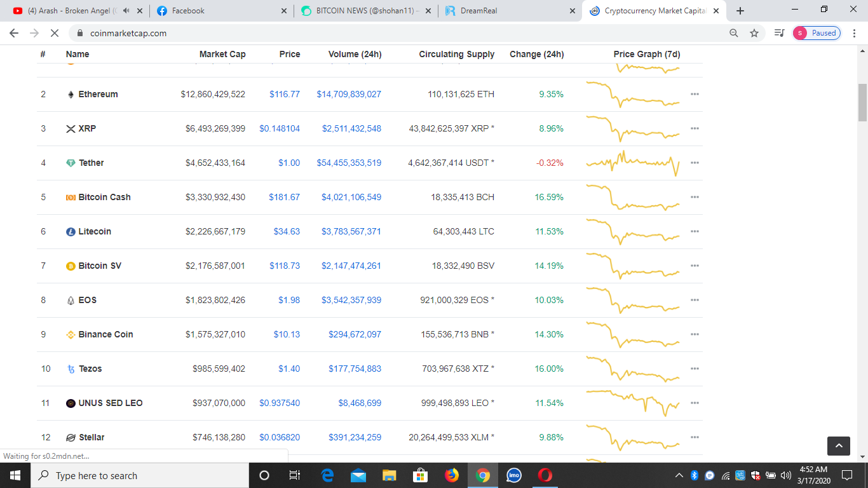Click the UNUS SED LEO 7-day price graph
The width and height of the screenshot is (868, 488).
click(633, 403)
